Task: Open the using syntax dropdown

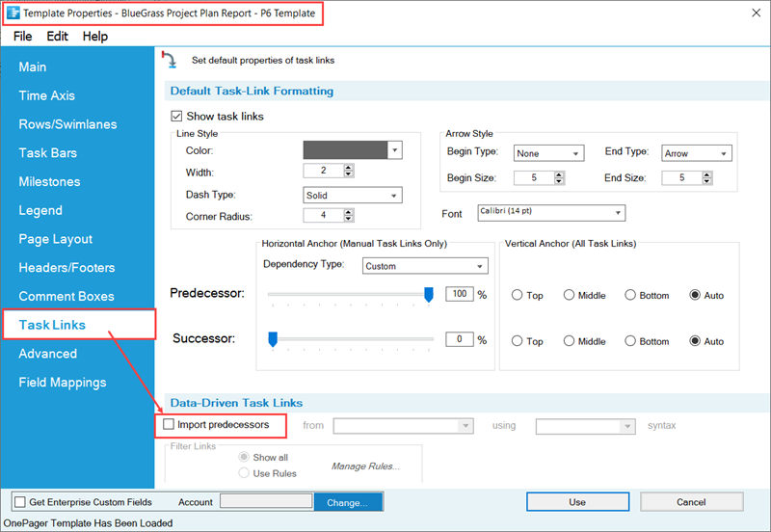Action: [586, 426]
